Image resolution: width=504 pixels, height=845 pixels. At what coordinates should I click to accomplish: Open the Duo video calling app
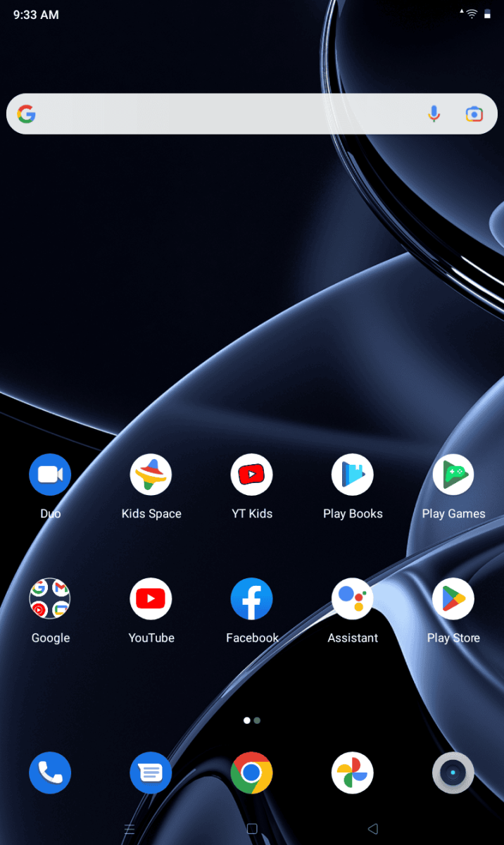tap(50, 475)
